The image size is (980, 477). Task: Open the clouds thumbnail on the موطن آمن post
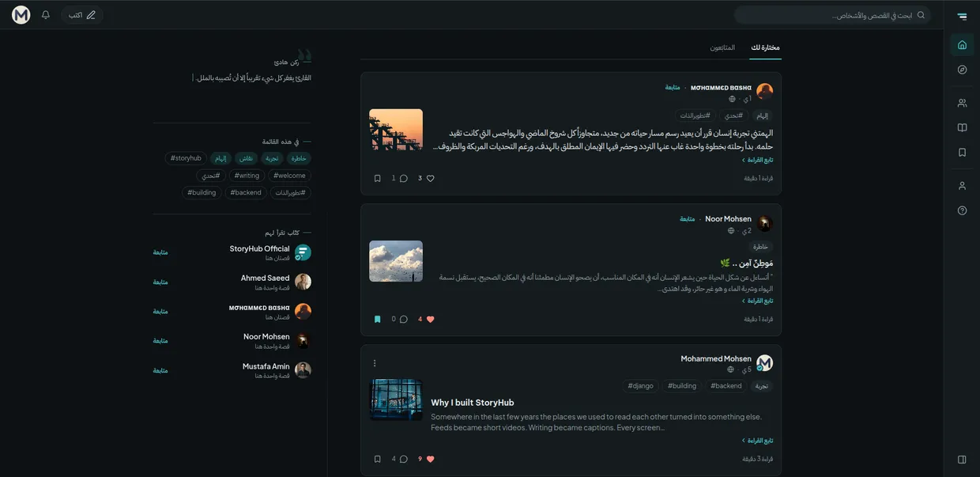pyautogui.click(x=396, y=261)
